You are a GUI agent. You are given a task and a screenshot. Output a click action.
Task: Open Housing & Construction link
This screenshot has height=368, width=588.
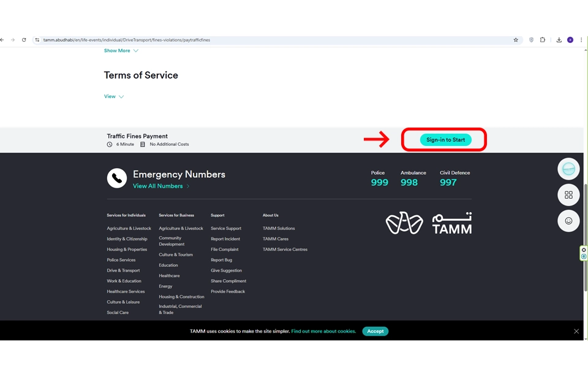pyautogui.click(x=181, y=297)
